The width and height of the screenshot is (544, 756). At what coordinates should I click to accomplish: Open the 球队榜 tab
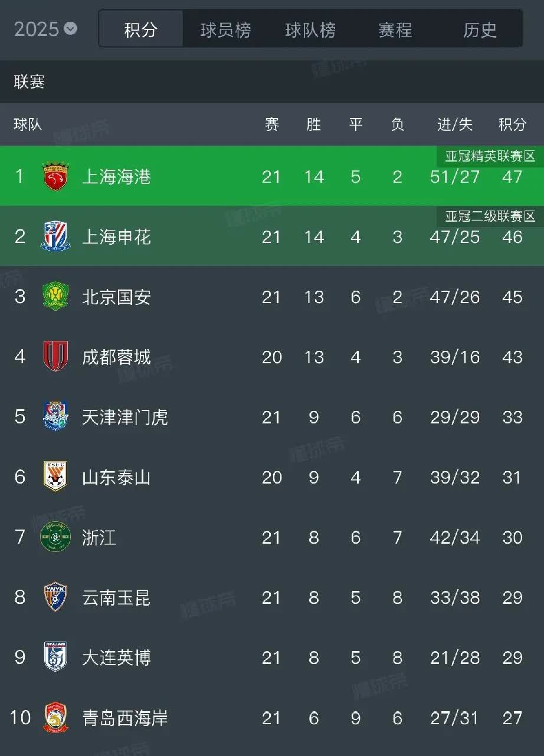tap(310, 29)
